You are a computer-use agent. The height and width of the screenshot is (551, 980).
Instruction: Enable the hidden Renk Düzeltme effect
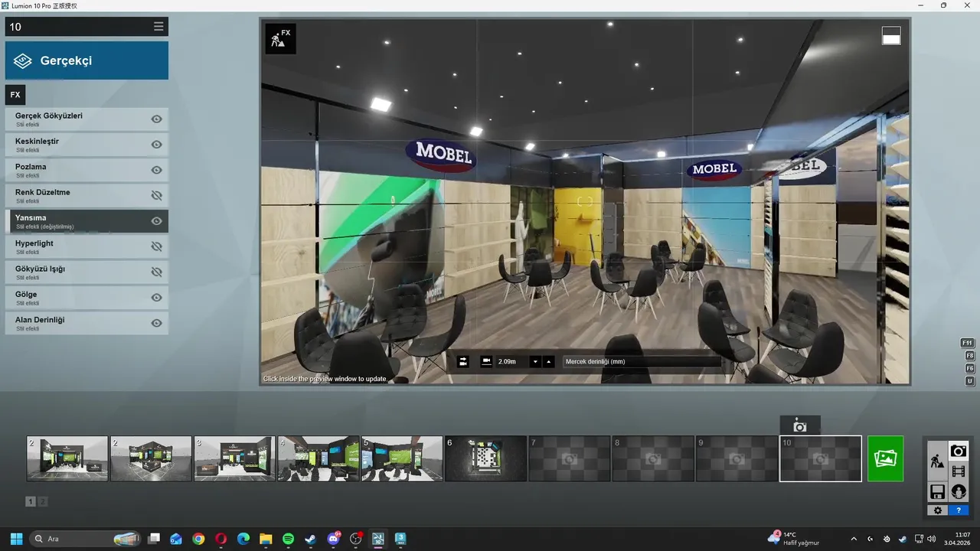coord(157,196)
